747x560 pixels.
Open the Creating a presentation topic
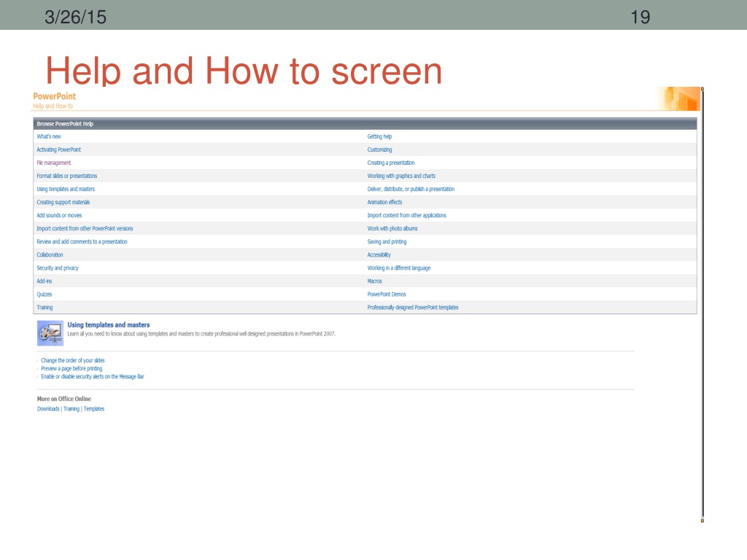pyautogui.click(x=391, y=163)
